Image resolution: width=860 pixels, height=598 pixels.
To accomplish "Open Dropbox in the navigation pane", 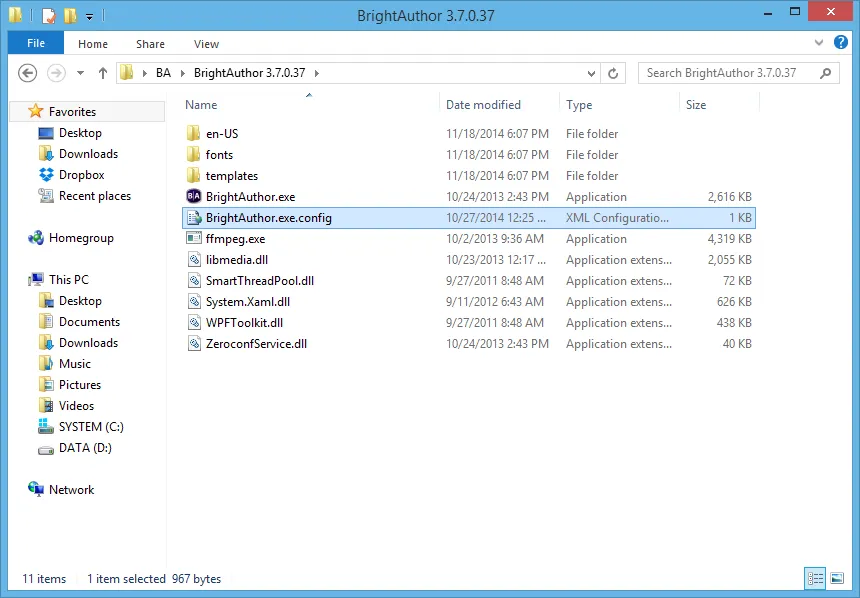I will [x=81, y=175].
